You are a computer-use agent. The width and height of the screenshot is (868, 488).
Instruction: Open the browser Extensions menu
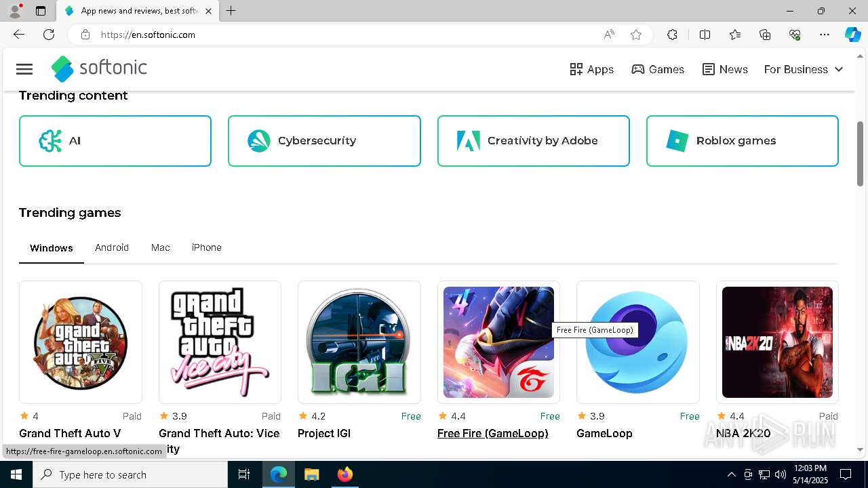(672, 35)
